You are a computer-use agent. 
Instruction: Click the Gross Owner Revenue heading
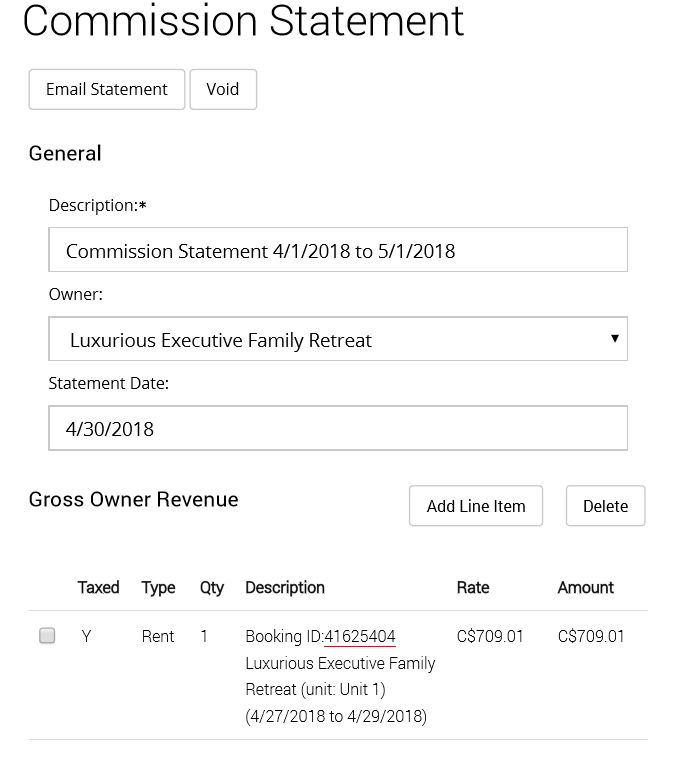(134, 499)
